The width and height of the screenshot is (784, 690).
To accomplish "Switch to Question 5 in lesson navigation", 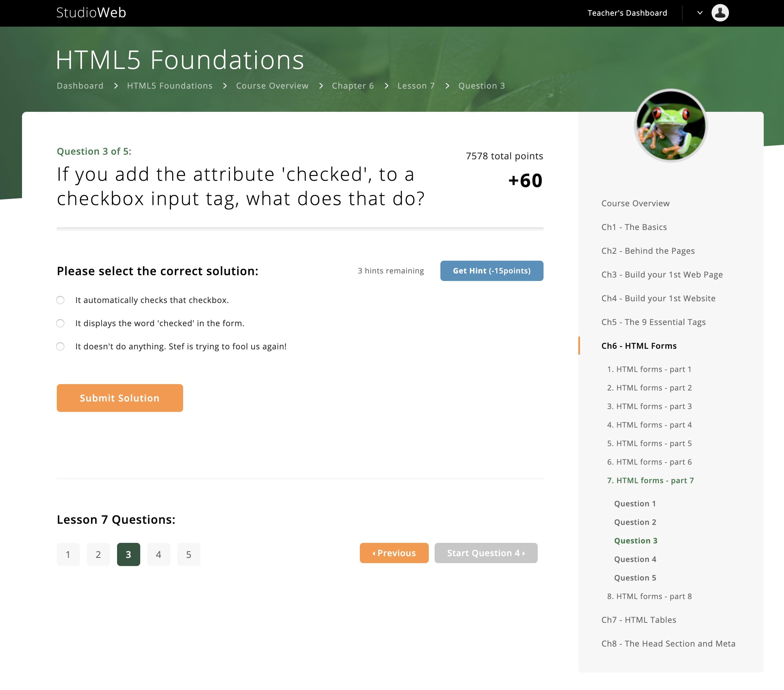I will pos(635,577).
